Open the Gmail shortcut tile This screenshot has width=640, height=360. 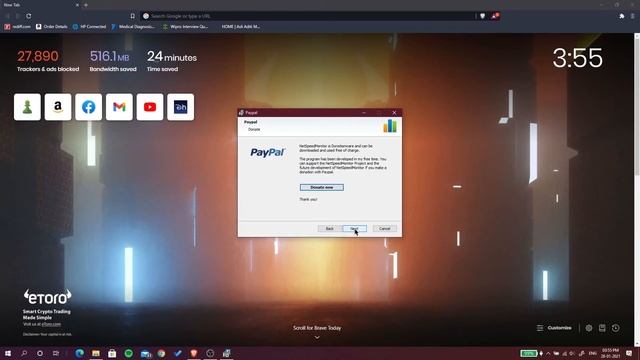[x=119, y=107]
